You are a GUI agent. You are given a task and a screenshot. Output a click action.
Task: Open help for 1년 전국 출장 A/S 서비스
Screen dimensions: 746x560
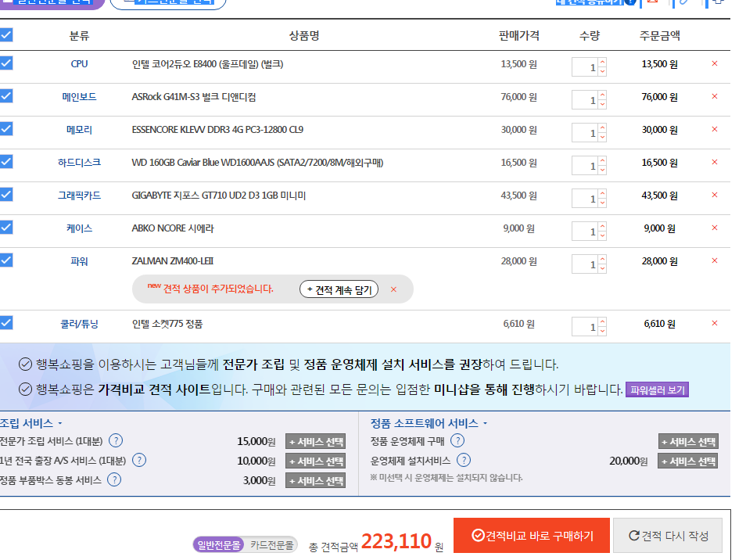(139, 460)
